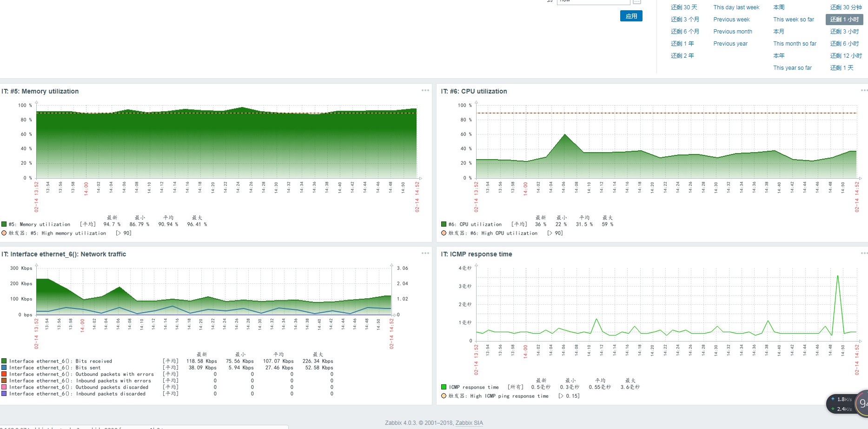Choose This month so far range
Viewport: 868px width, 429px height.
[x=795, y=44]
